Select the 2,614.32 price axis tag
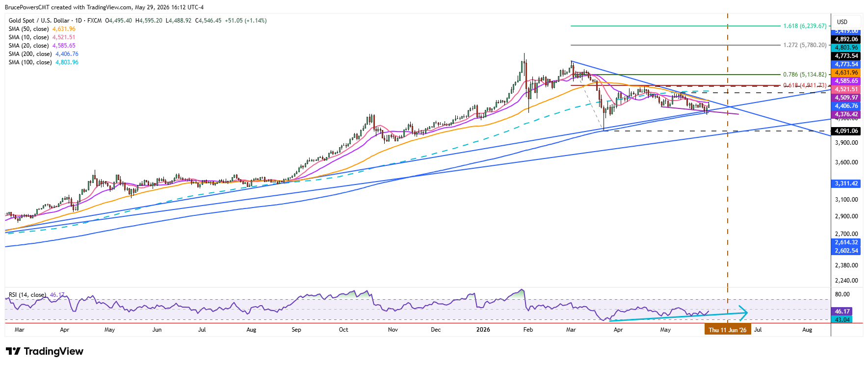This screenshot has width=868, height=366. [x=846, y=242]
